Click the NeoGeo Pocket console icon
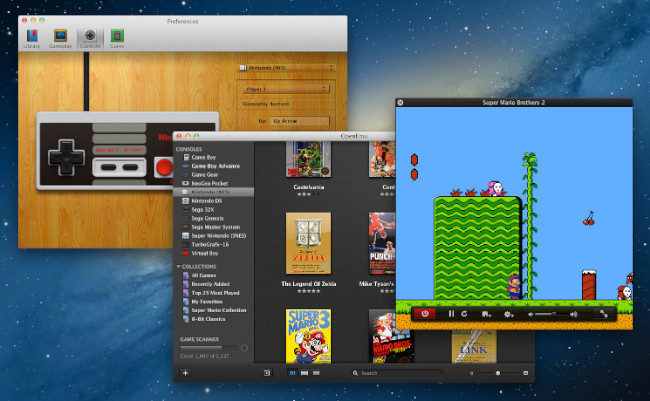 (x=186, y=183)
